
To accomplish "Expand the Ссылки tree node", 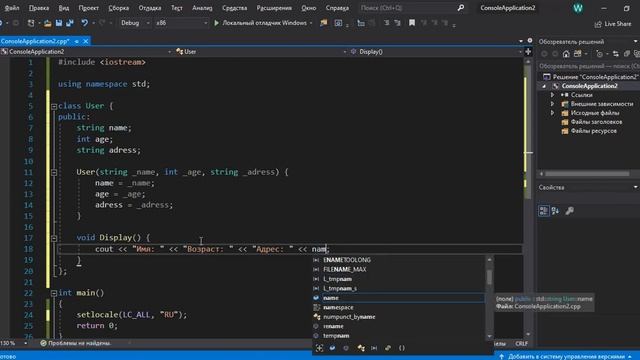I will (x=553, y=95).
